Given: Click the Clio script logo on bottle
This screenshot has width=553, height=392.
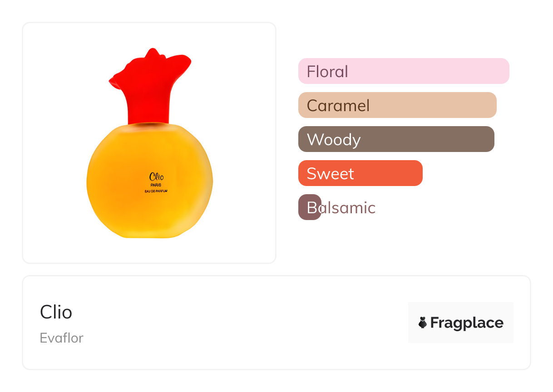Looking at the screenshot, I should (x=156, y=176).
